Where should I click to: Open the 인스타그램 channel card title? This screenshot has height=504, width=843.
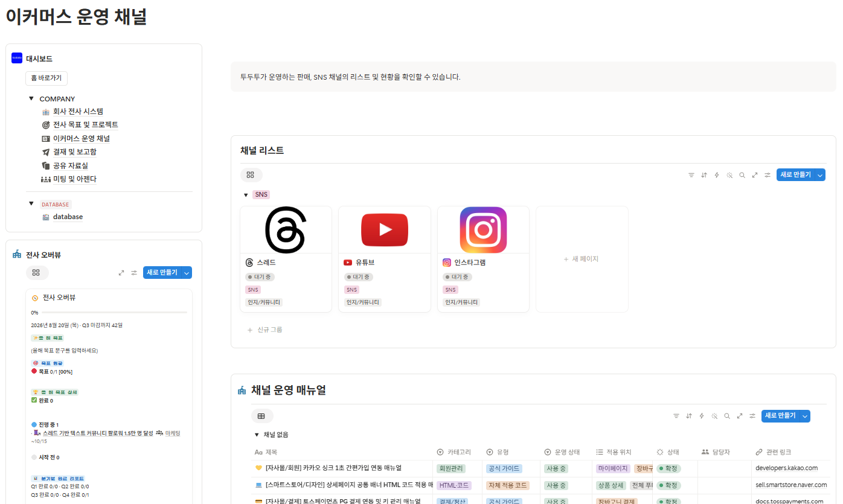pos(470,263)
